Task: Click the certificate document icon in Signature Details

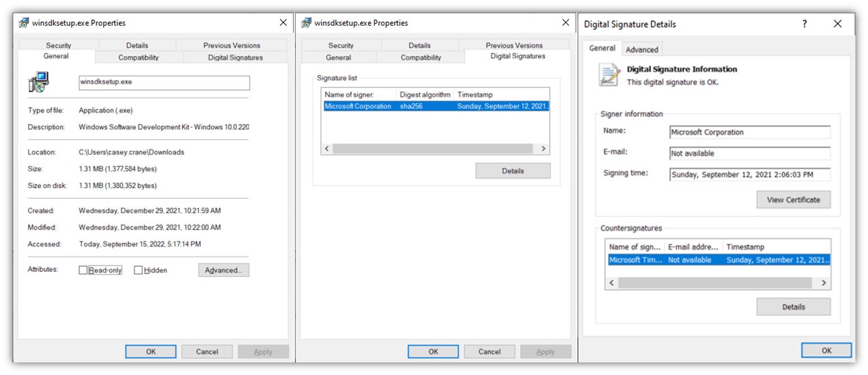Action: click(x=609, y=75)
